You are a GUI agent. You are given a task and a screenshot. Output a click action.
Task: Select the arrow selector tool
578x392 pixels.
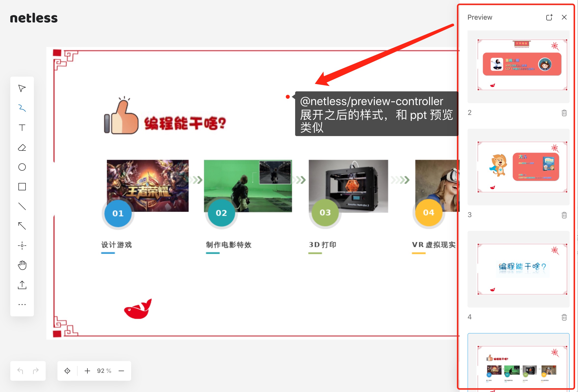[x=22, y=88]
